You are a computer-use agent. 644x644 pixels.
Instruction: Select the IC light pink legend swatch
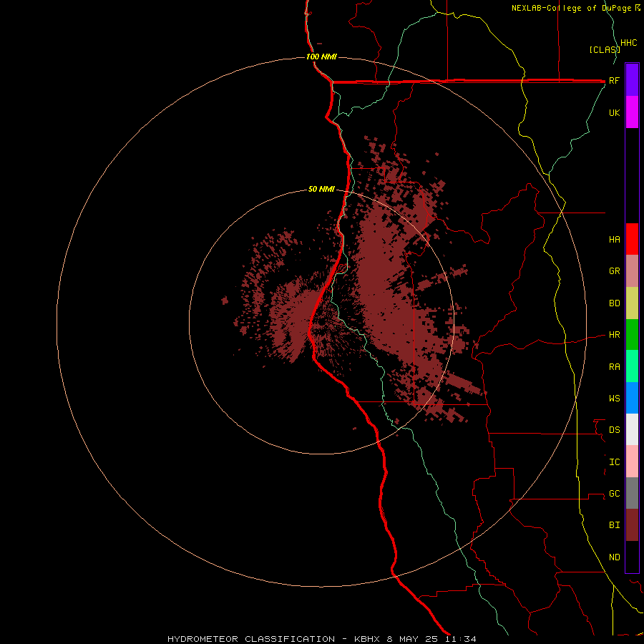(x=632, y=462)
